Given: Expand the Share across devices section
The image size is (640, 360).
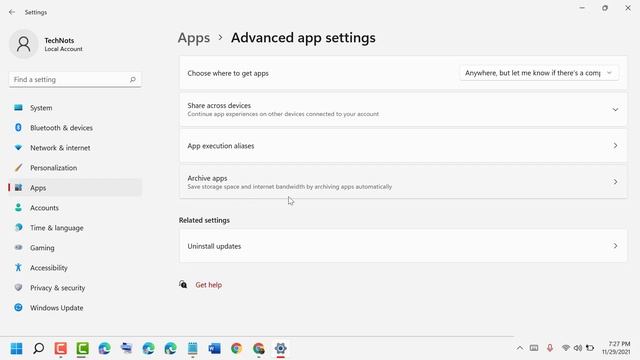Looking at the screenshot, I should (403, 109).
